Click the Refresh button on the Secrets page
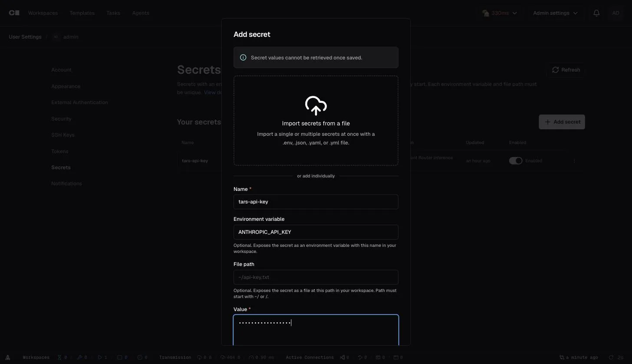Screen dimensions: 632x364 566,70
